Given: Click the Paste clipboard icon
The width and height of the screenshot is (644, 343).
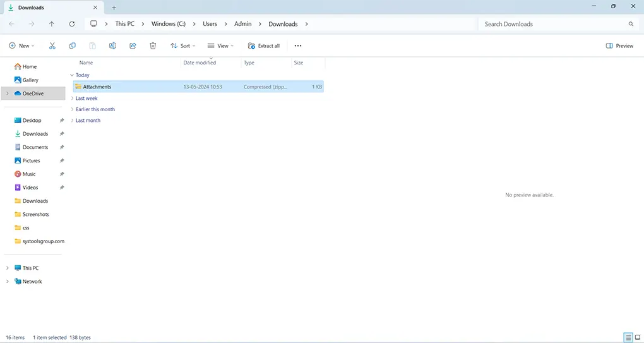Looking at the screenshot, I should pos(92,45).
